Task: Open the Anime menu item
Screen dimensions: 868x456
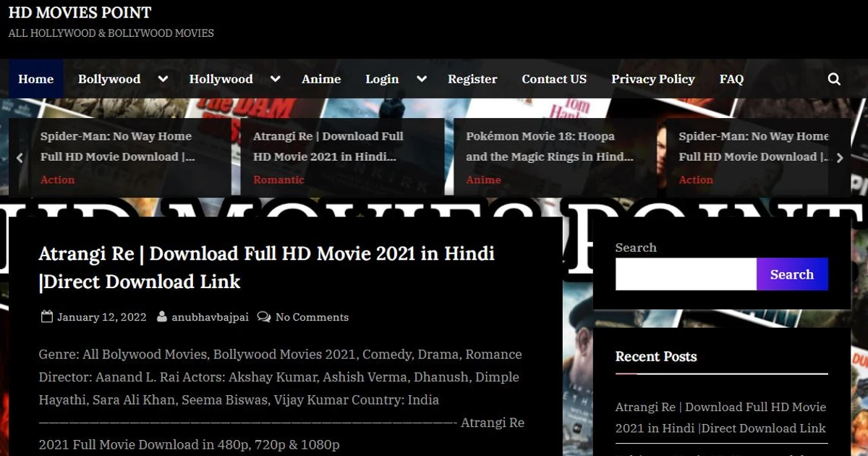Action: pyautogui.click(x=321, y=79)
